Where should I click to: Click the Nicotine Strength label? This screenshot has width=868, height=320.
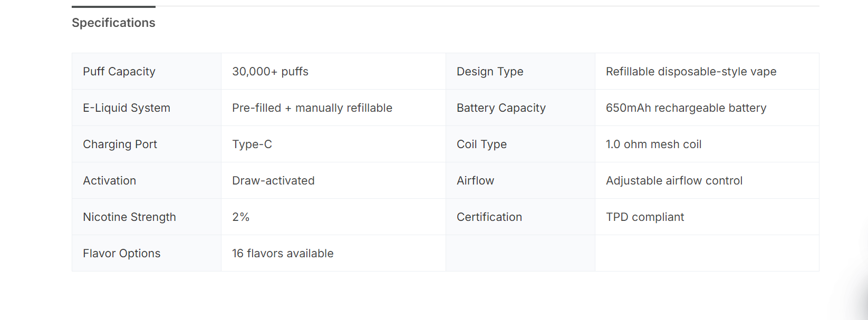[x=129, y=217]
